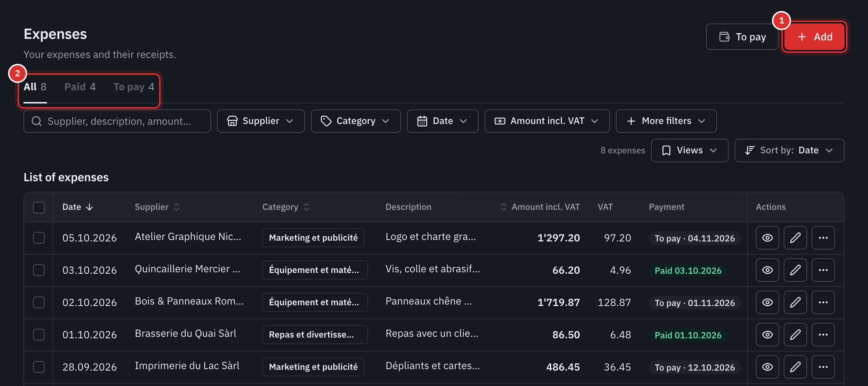Check the 02.10.2026 Bois & Panneaux row
This screenshot has width=868, height=386.
tap(39, 302)
